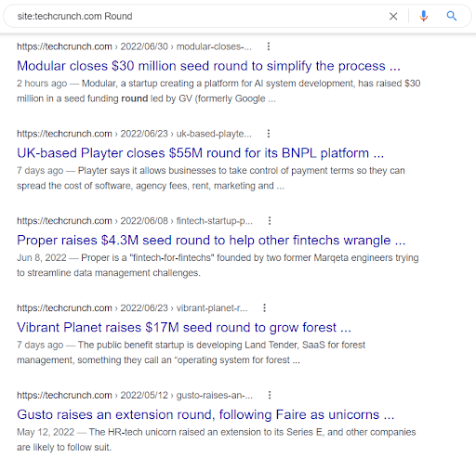The width and height of the screenshot is (476, 457).
Task: Clear the search box with the X icon
Action: pyautogui.click(x=393, y=16)
